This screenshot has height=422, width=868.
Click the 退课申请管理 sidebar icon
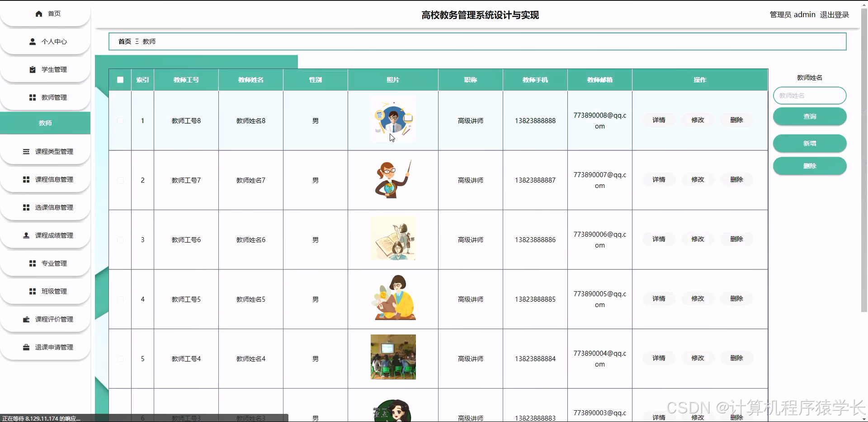click(26, 347)
